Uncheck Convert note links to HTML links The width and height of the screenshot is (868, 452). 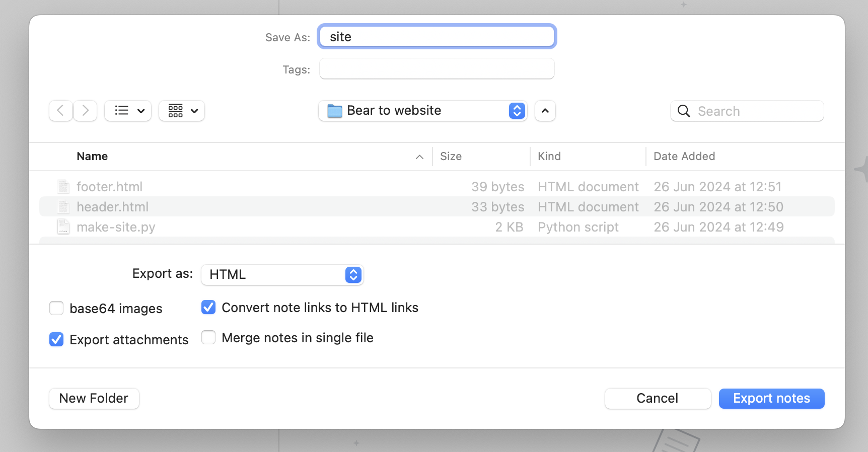tap(208, 307)
